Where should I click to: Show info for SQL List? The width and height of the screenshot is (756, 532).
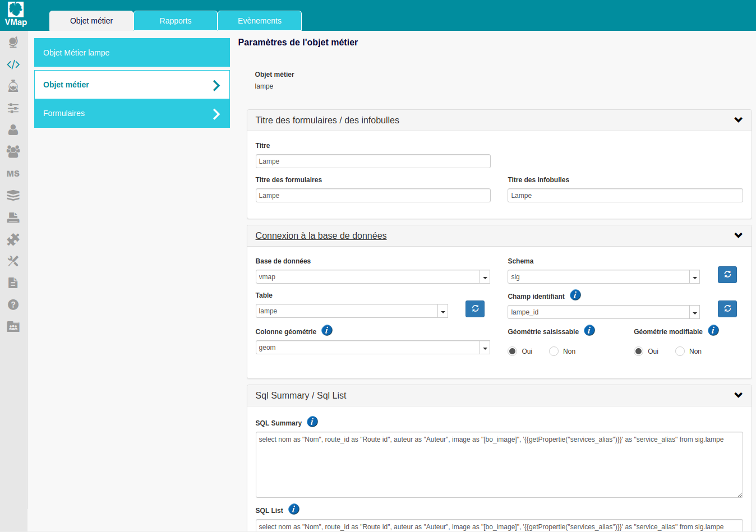294,509
